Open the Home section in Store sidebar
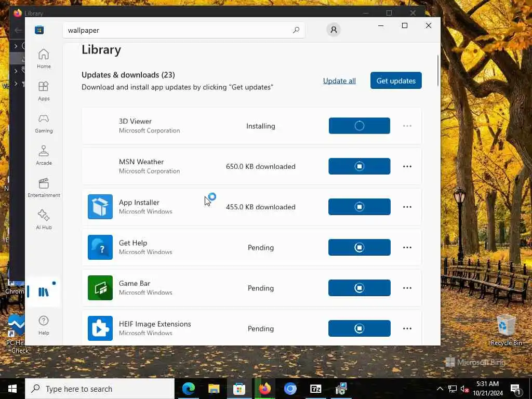This screenshot has height=399, width=532. [44, 59]
